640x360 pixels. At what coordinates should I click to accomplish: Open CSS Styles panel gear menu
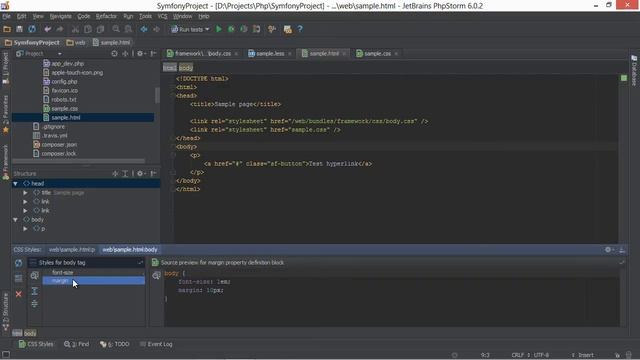[x=608, y=249]
